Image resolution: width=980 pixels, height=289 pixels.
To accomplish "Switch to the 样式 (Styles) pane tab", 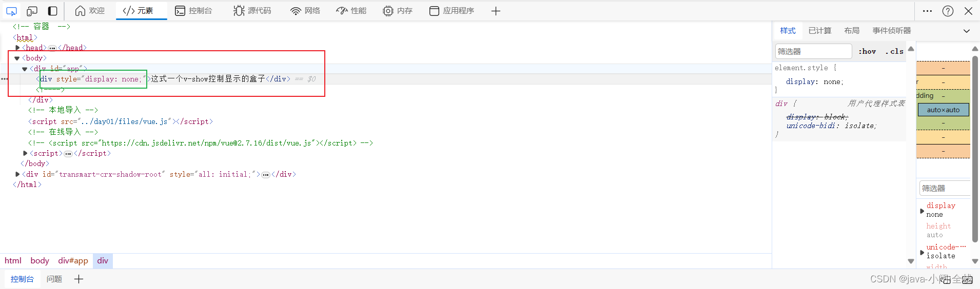I will (788, 31).
